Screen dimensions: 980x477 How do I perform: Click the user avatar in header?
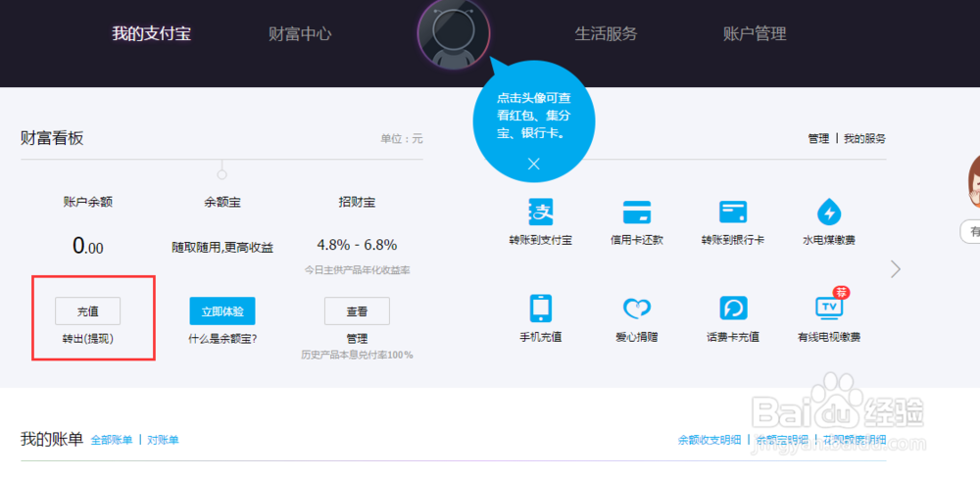click(454, 33)
